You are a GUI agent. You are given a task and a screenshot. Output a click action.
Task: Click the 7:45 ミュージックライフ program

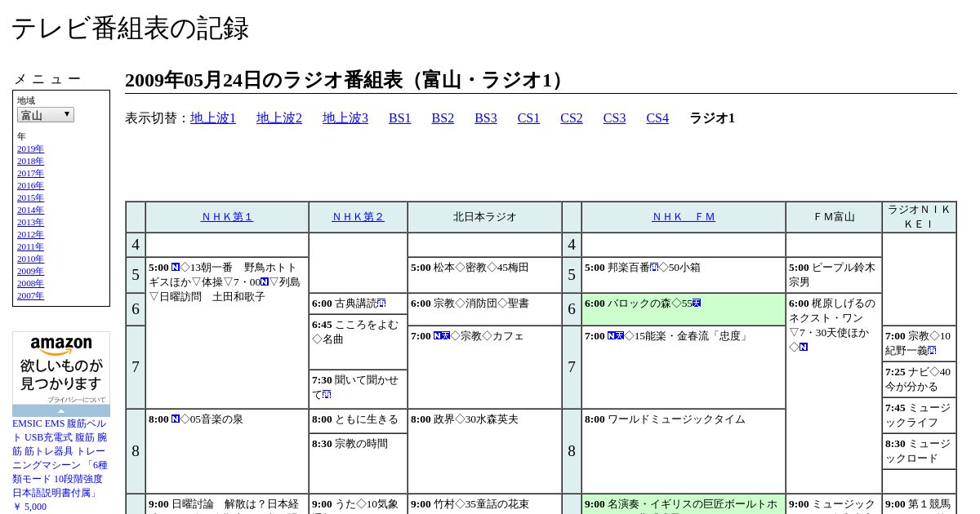[x=920, y=415]
